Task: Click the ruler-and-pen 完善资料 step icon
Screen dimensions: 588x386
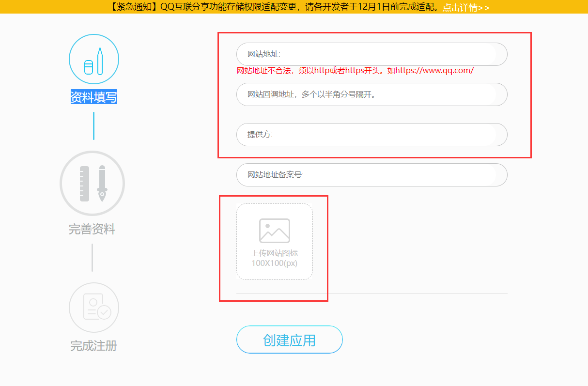Action: click(92, 184)
